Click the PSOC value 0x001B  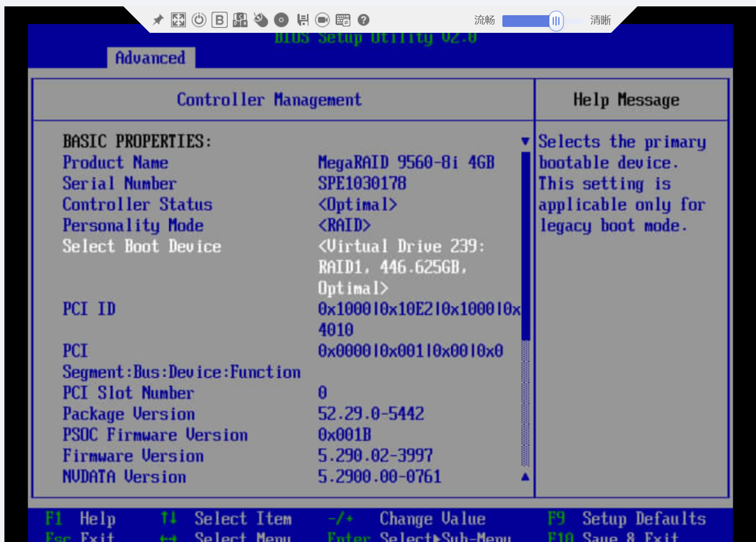345,435
